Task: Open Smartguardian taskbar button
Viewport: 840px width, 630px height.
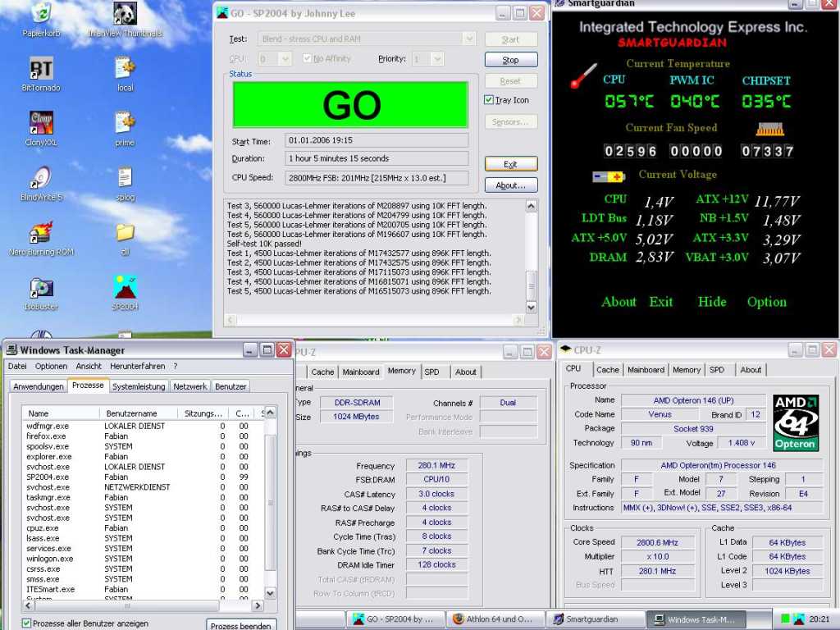Action: coord(596,619)
